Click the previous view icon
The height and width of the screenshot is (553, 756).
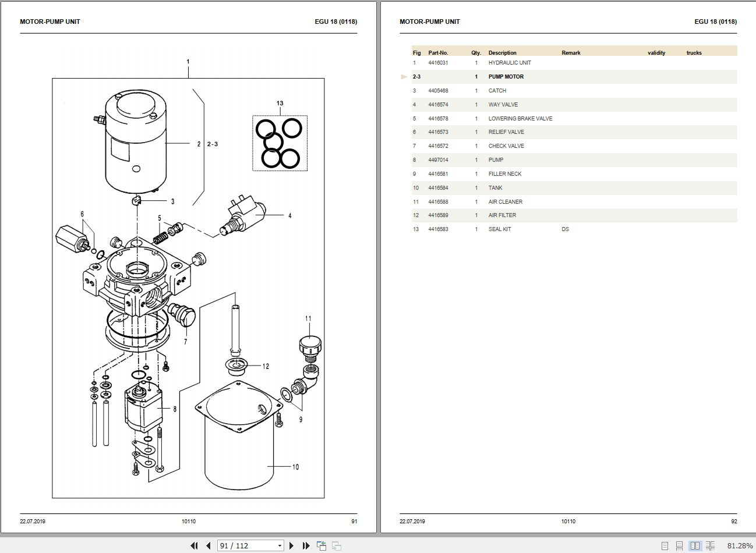coord(322,545)
